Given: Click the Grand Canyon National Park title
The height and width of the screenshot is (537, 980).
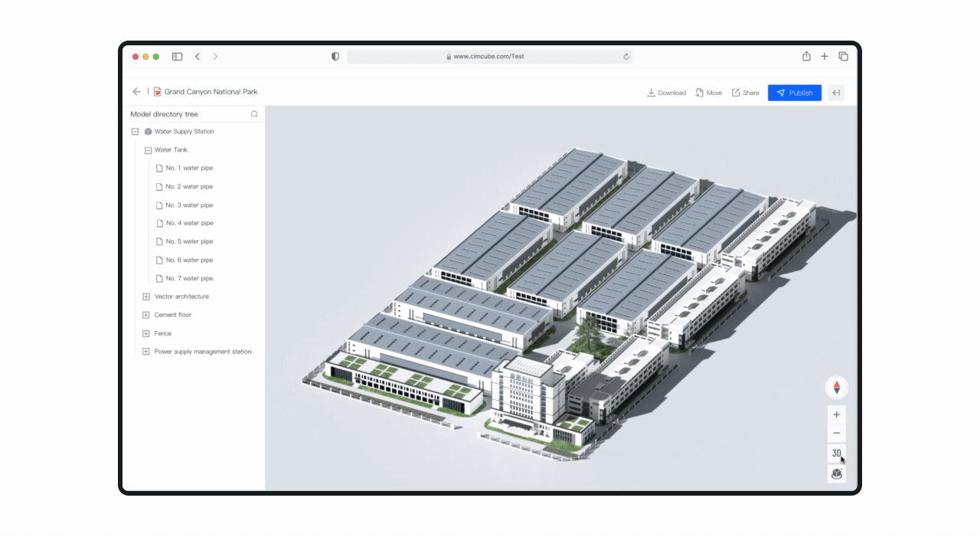Looking at the screenshot, I should (211, 92).
